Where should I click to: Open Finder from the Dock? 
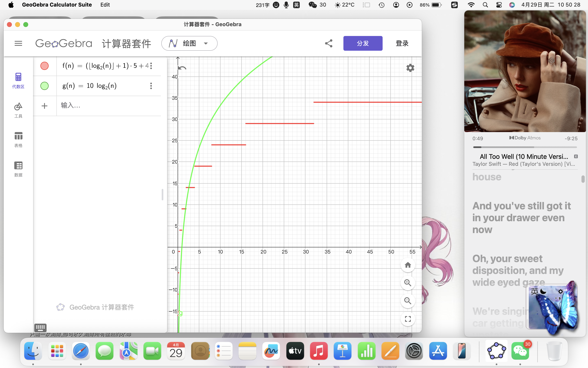coord(33,351)
